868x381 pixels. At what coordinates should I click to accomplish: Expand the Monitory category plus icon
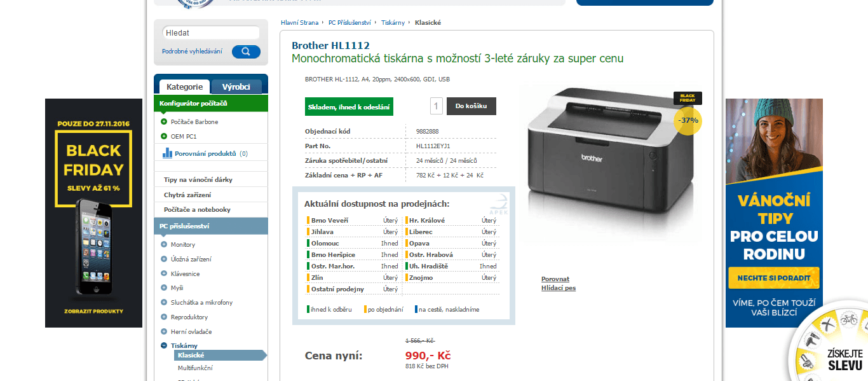(x=164, y=244)
